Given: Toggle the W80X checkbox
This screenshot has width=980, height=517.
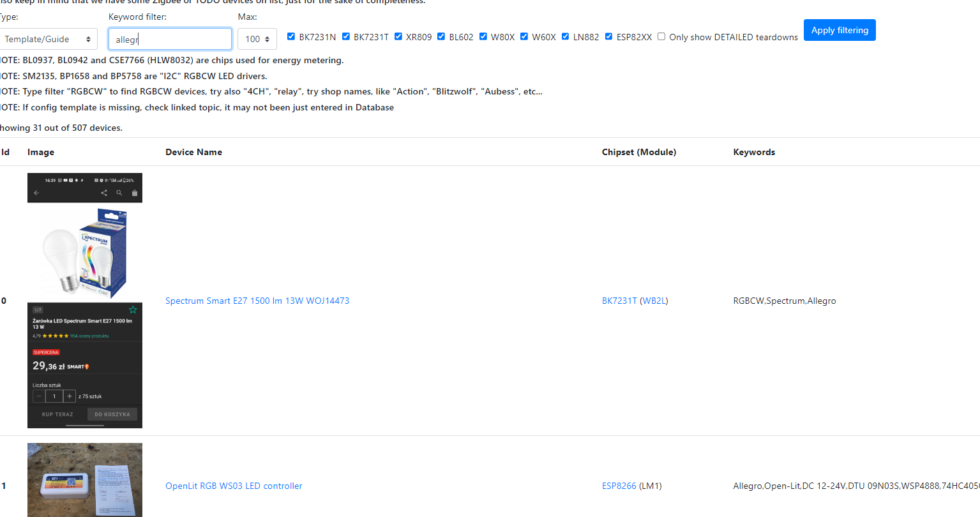Looking at the screenshot, I should point(483,36).
